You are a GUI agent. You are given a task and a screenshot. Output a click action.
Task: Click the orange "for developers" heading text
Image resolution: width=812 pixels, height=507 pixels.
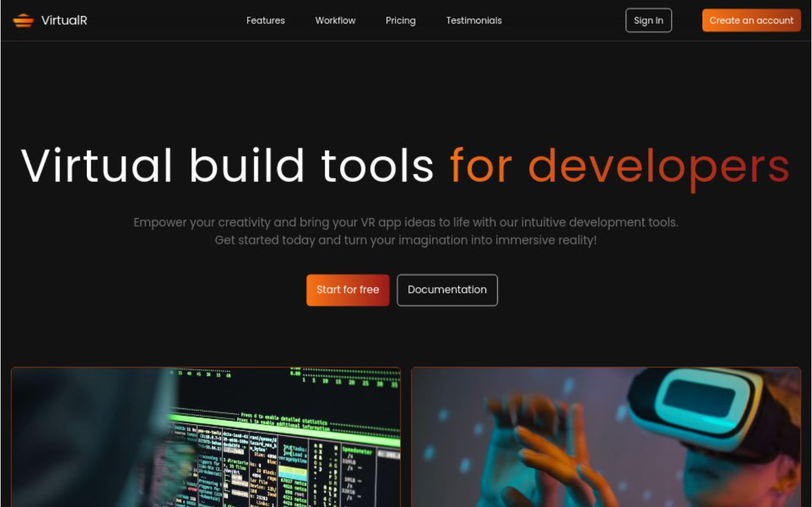pos(619,166)
